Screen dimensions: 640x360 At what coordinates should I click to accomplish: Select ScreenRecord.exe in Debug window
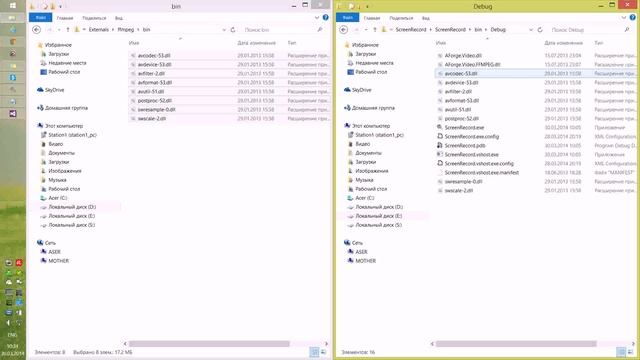click(x=464, y=128)
